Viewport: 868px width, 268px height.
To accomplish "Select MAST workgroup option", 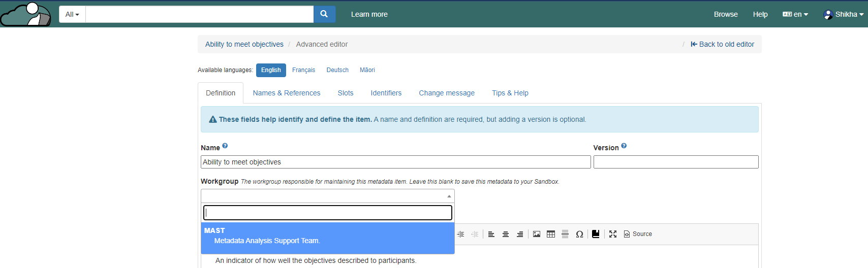I will click(327, 236).
